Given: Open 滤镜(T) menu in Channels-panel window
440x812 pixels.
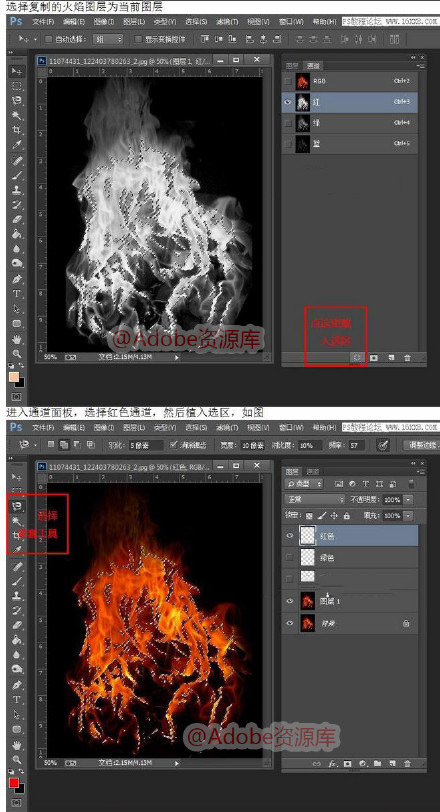Looking at the screenshot, I should pos(227,22).
